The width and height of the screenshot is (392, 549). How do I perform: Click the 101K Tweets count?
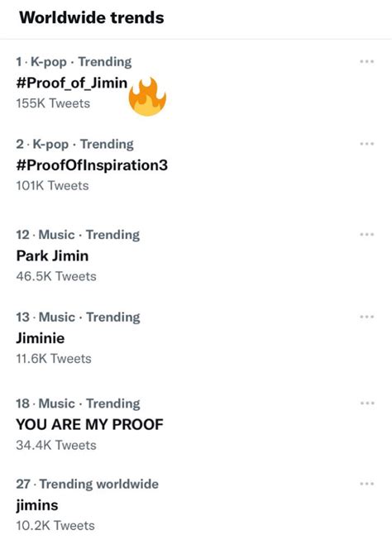(52, 186)
